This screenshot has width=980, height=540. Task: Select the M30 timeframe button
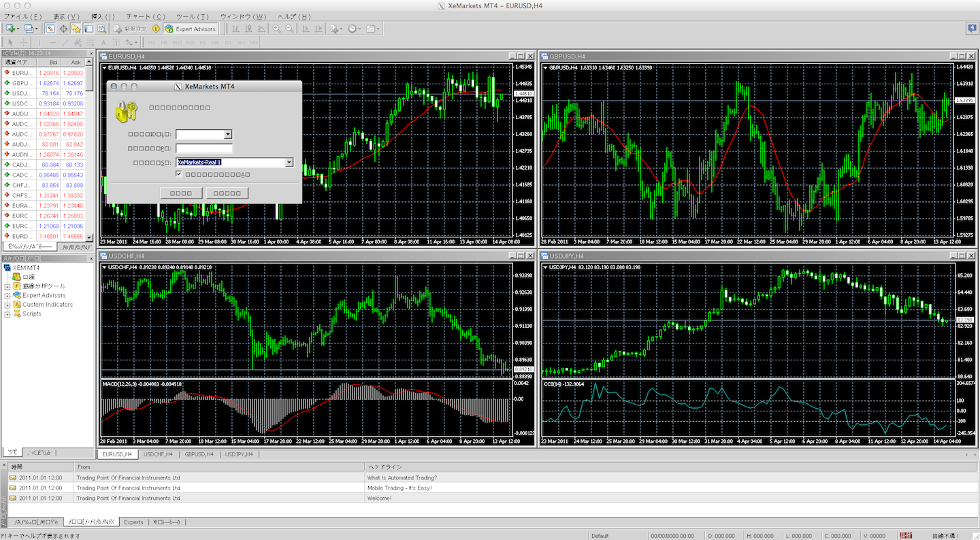pos(190,42)
